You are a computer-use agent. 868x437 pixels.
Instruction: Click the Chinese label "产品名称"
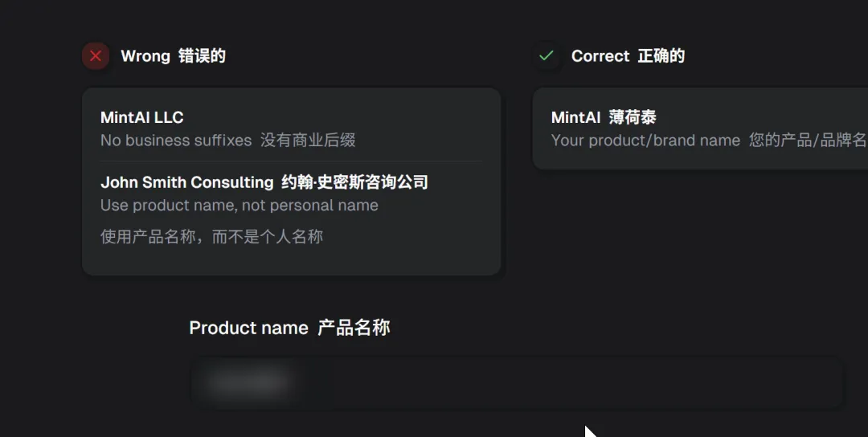click(354, 328)
